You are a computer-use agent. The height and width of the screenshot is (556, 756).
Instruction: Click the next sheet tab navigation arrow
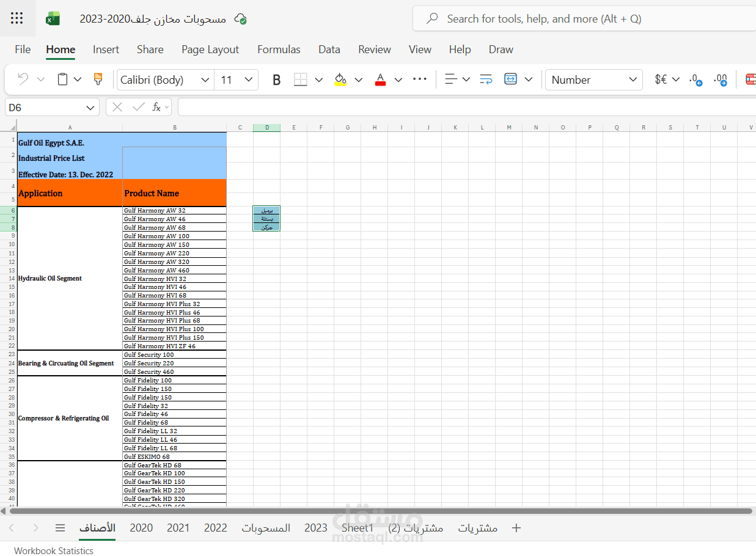[35, 528]
